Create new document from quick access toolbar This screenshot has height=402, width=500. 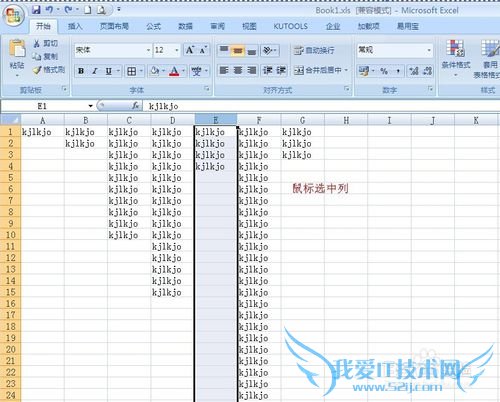(x=88, y=10)
